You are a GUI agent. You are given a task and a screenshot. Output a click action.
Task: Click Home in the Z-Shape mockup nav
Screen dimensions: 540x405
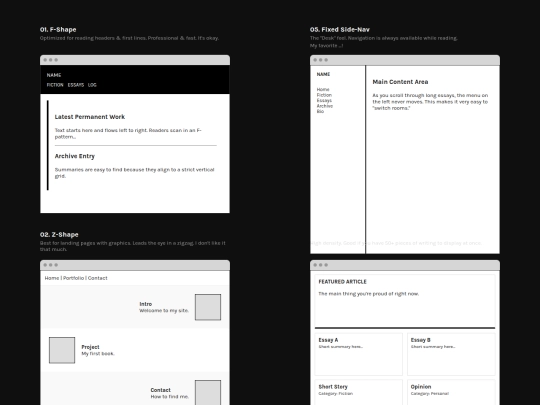point(52,278)
